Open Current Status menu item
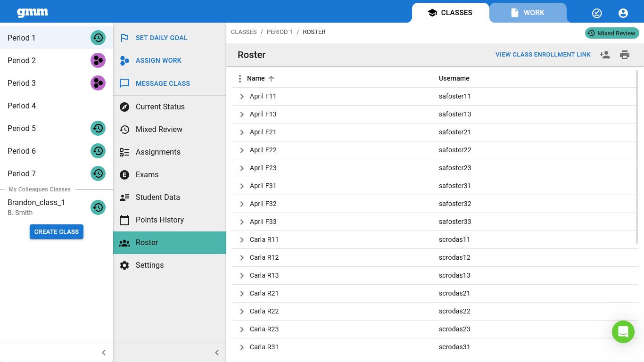Image resolution: width=644 pixels, height=362 pixels. tap(170, 107)
